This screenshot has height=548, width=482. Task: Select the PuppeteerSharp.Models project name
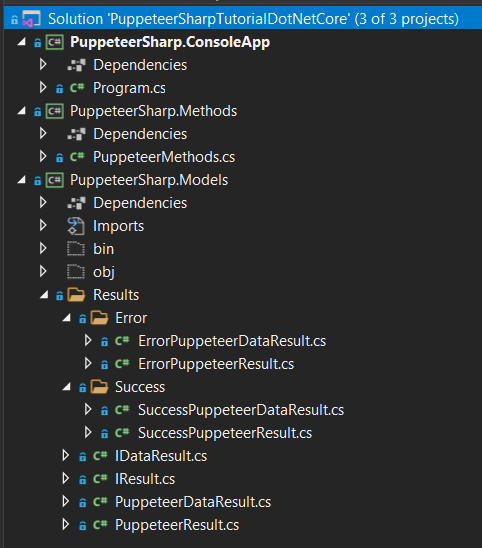149,180
